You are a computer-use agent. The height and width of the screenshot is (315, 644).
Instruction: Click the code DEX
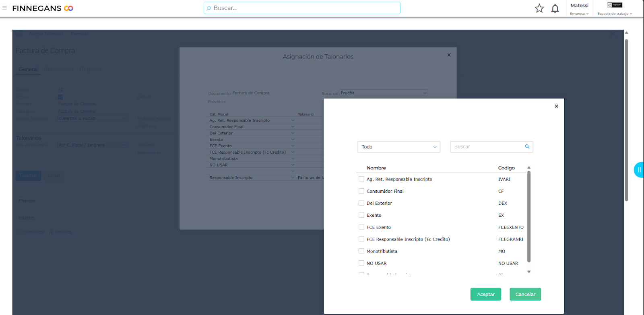pyautogui.click(x=503, y=203)
